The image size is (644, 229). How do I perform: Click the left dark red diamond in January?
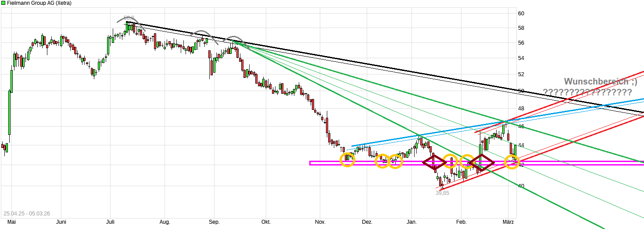point(434,162)
